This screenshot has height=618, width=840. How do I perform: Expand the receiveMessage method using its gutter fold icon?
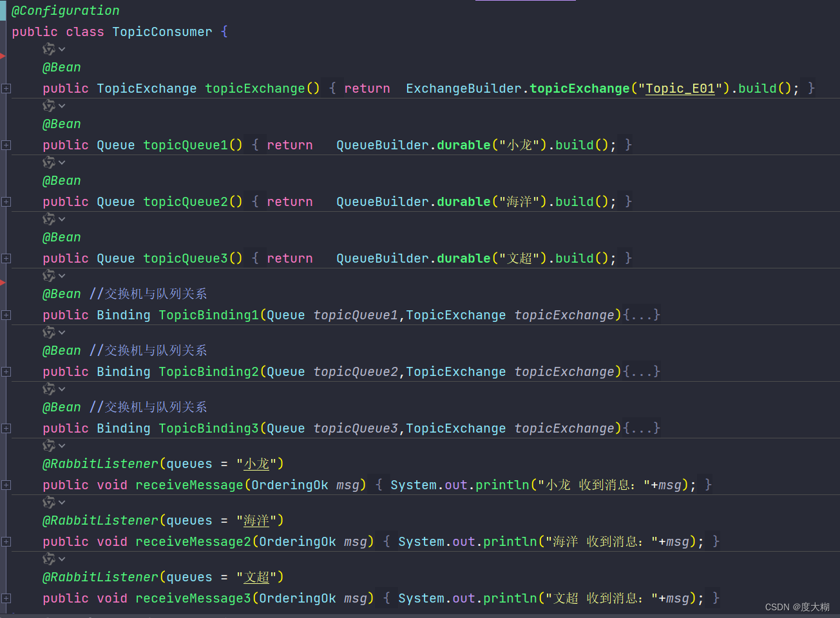[6, 485]
